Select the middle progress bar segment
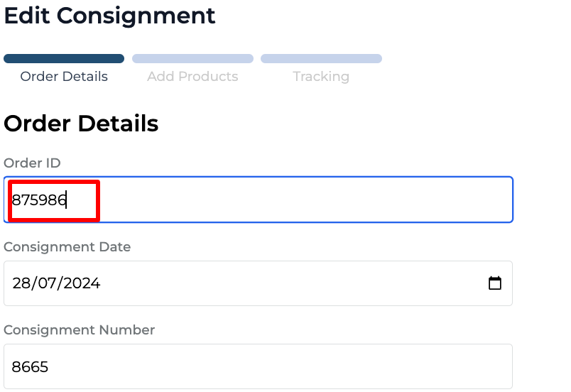The width and height of the screenshot is (571, 392). [x=192, y=59]
